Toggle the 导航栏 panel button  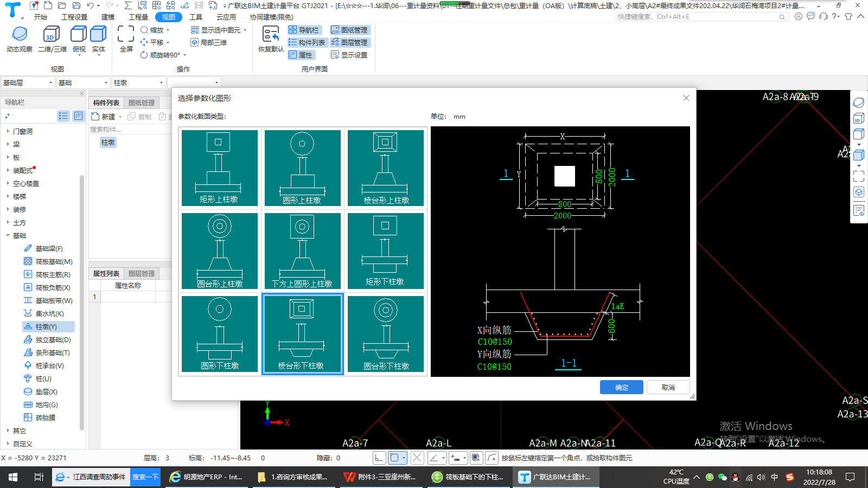click(304, 30)
